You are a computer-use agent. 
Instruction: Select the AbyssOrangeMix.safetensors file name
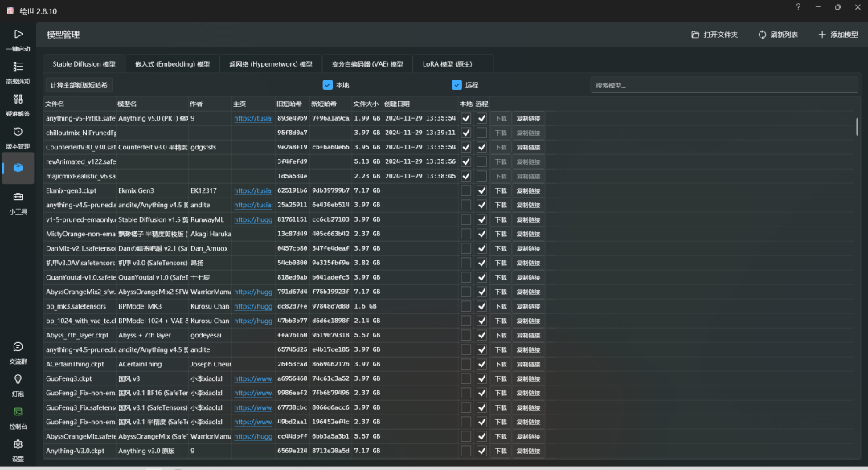(x=80, y=437)
